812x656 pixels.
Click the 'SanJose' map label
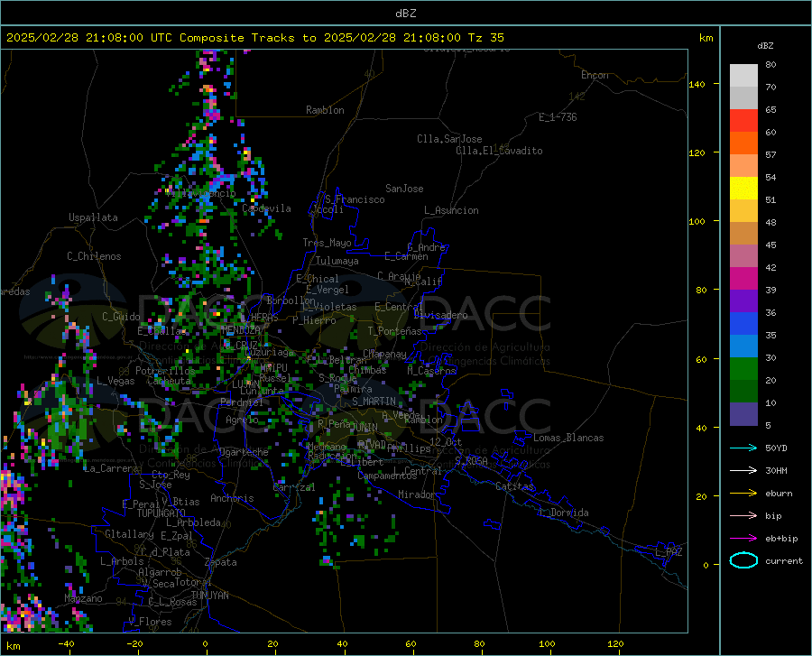[x=404, y=189]
